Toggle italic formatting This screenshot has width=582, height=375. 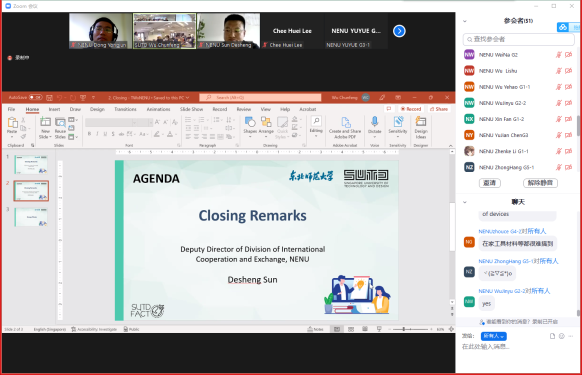(97, 134)
